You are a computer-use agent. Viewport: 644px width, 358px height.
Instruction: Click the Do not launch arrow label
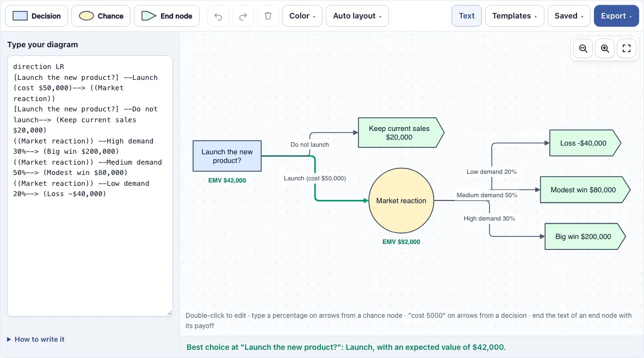click(309, 145)
